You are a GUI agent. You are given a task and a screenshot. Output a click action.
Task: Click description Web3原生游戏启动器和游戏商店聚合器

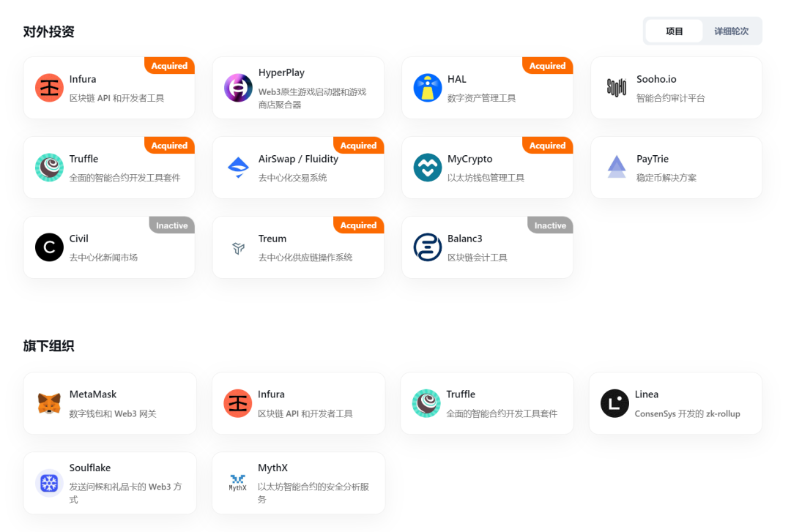pyautogui.click(x=312, y=98)
